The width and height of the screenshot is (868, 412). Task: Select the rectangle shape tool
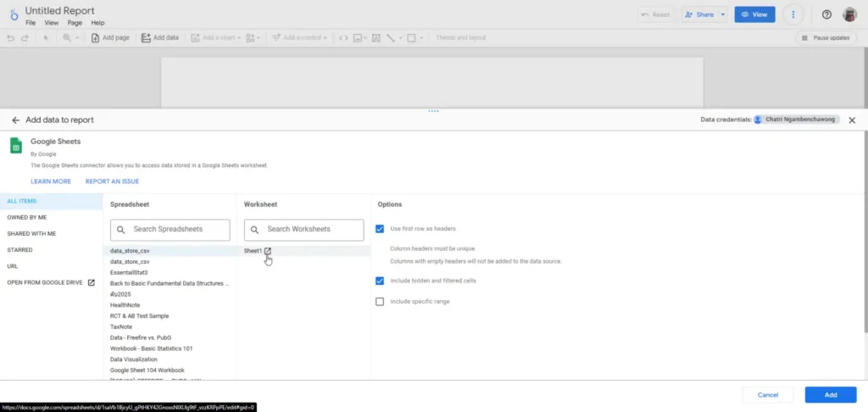(411, 37)
